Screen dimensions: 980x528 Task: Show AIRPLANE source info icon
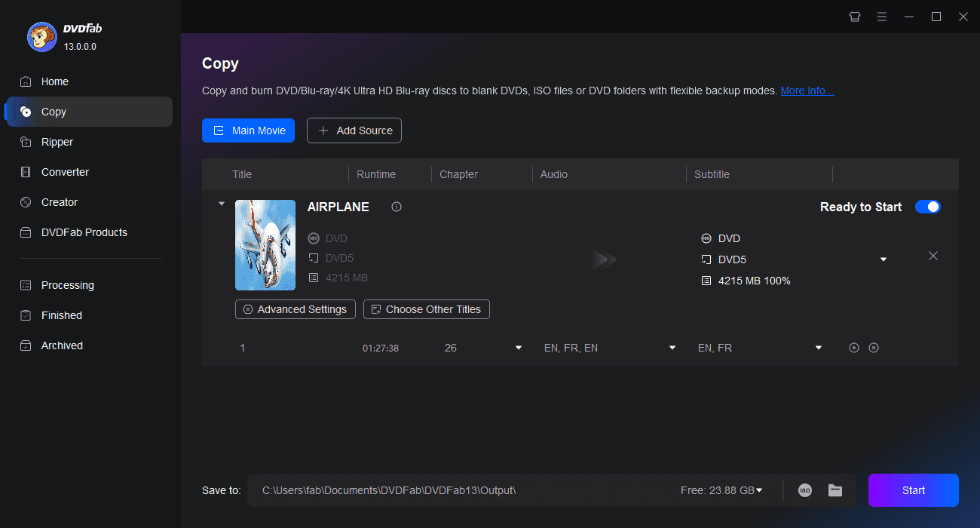(x=397, y=207)
